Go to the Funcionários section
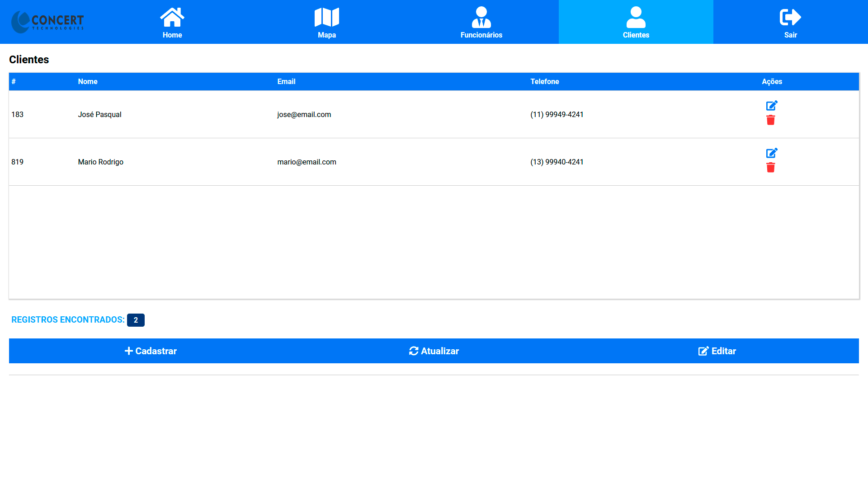 pos(481,22)
